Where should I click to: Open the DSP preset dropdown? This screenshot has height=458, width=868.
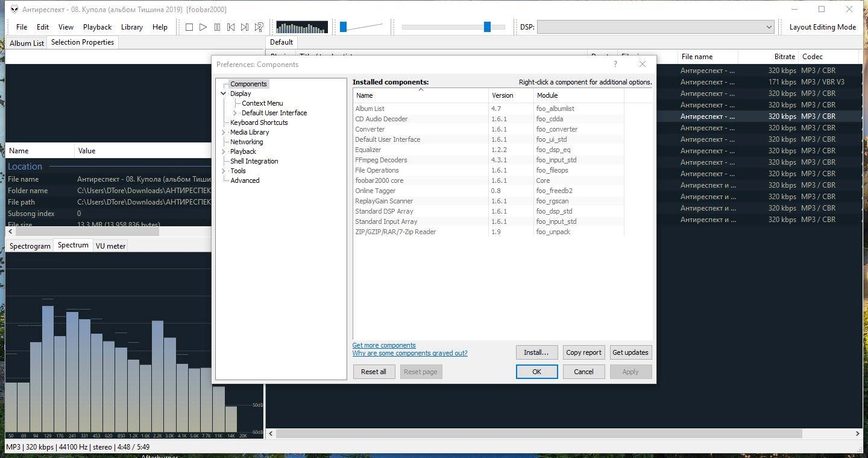[655, 27]
